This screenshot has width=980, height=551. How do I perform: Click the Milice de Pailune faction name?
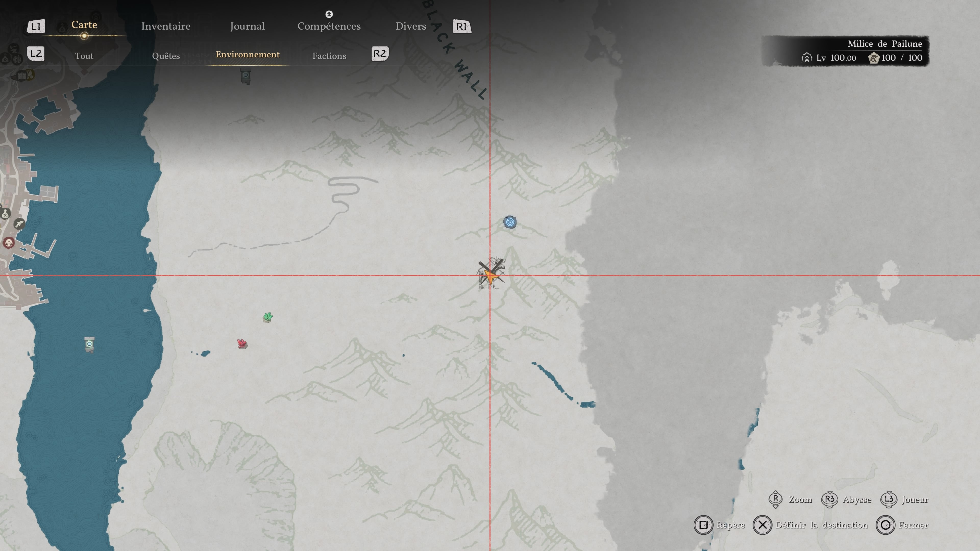pos(885,44)
